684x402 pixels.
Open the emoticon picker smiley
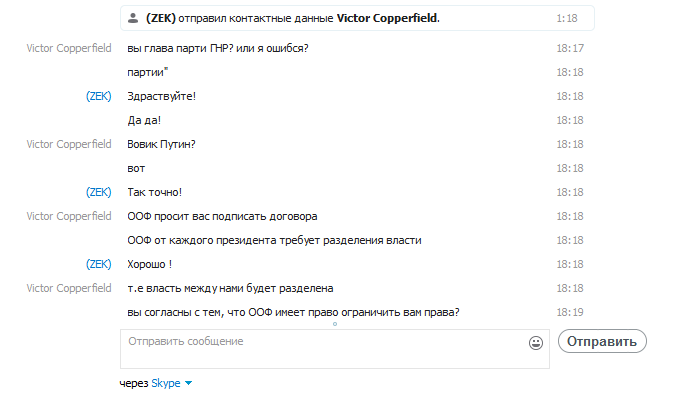[x=536, y=343]
